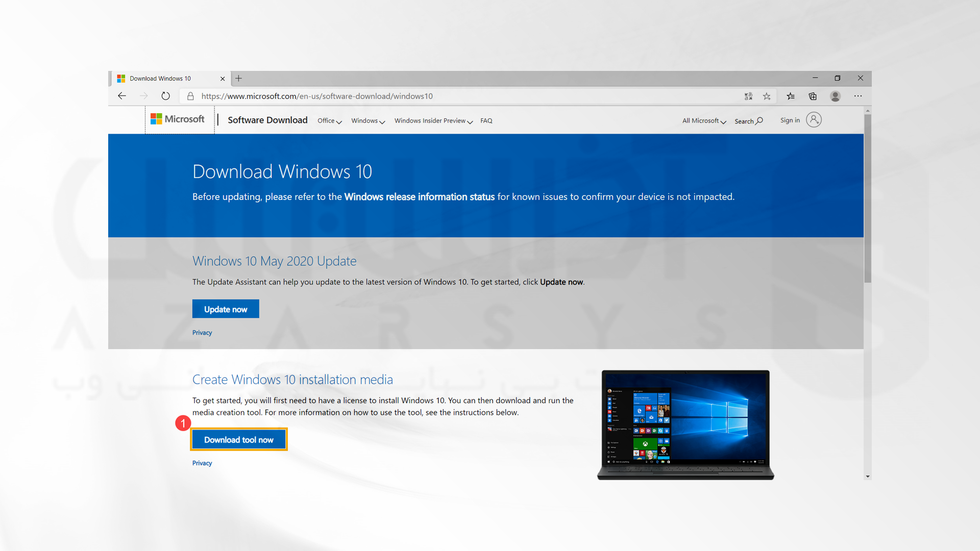
Task: Close the browser window
Action: coord(861,78)
